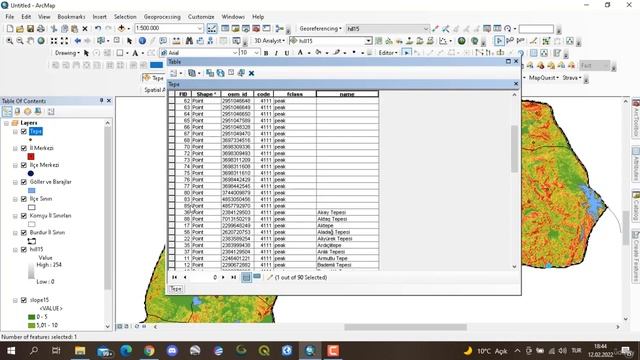Open the Bookmarks menu

(71, 17)
